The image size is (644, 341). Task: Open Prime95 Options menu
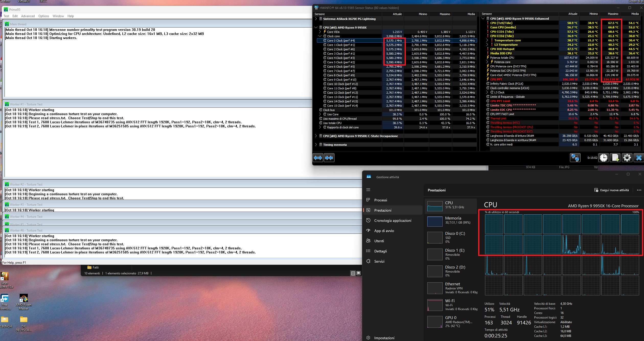click(x=44, y=16)
